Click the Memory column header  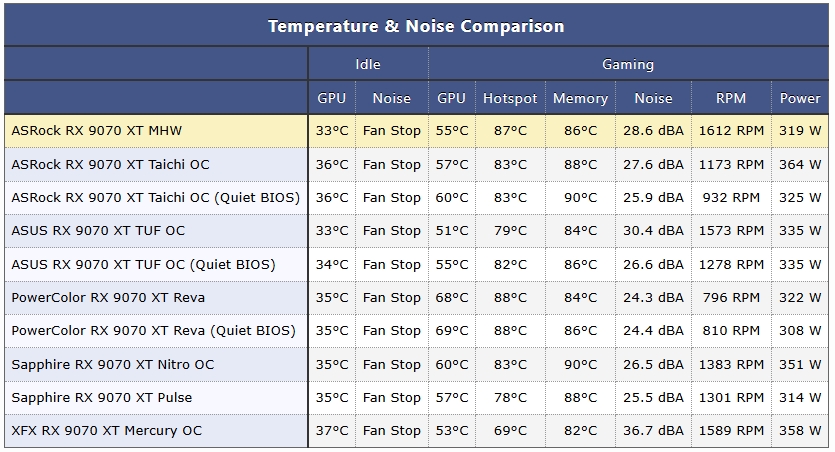(580, 98)
